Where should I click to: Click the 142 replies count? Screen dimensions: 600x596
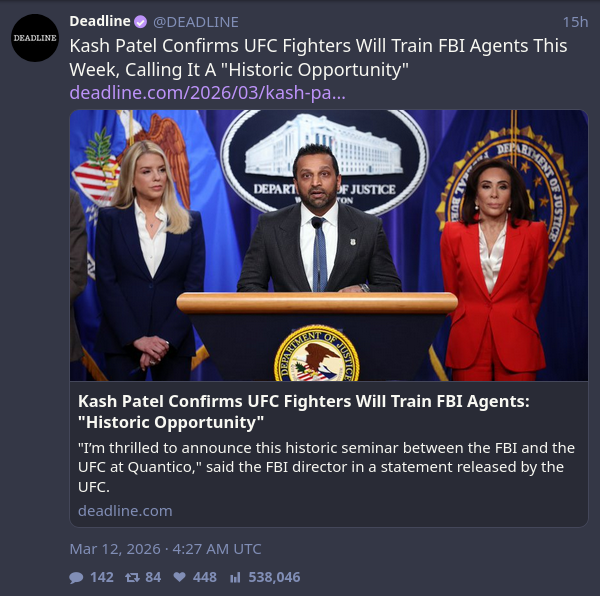click(x=102, y=577)
